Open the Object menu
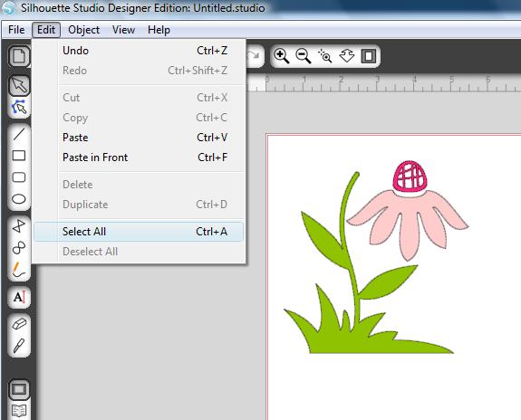521x420 pixels. (x=83, y=30)
